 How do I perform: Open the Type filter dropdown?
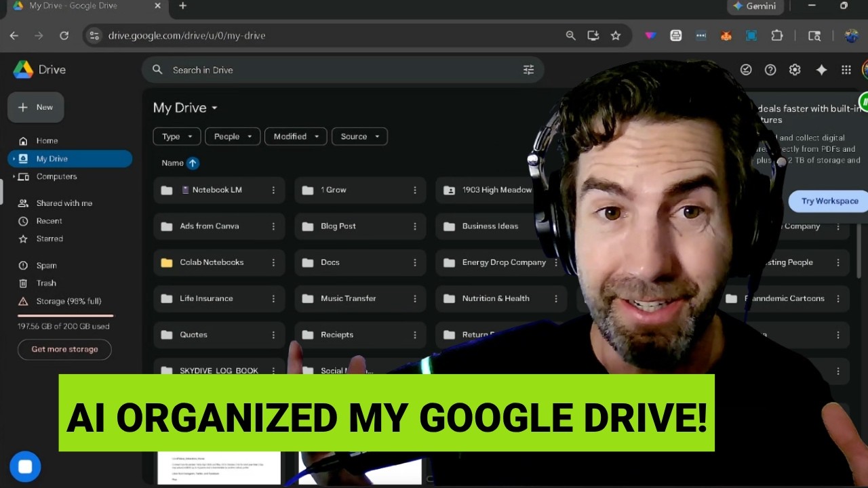click(177, 136)
